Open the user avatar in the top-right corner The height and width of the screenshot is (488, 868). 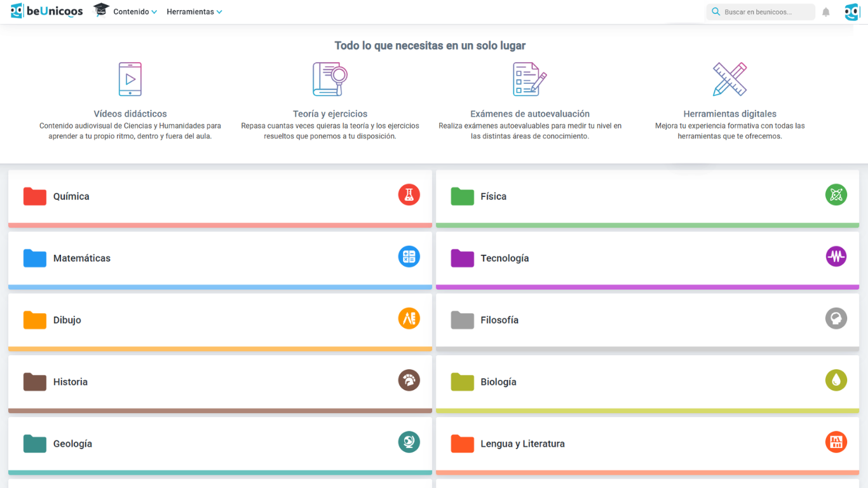click(x=851, y=12)
